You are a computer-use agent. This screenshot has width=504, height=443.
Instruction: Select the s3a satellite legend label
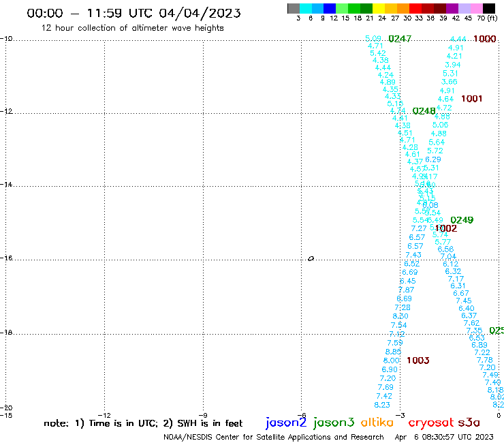pos(469,423)
